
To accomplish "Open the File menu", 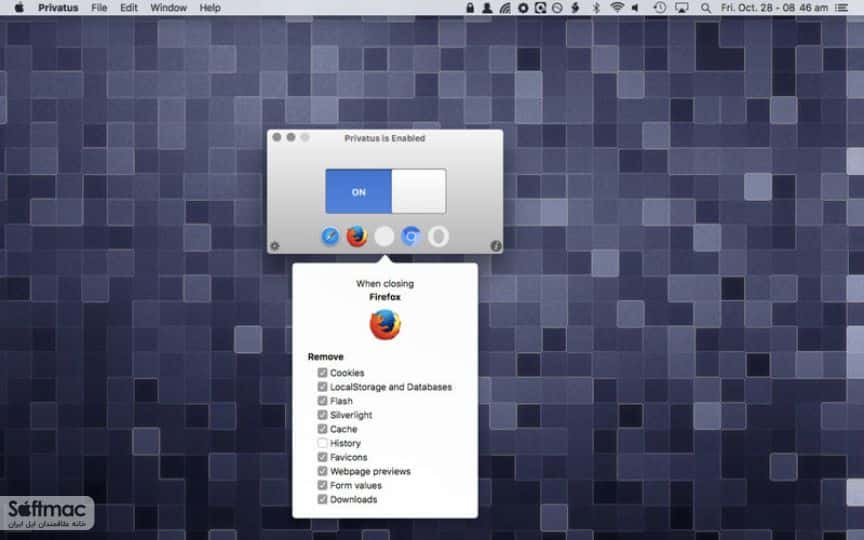I will (x=99, y=8).
